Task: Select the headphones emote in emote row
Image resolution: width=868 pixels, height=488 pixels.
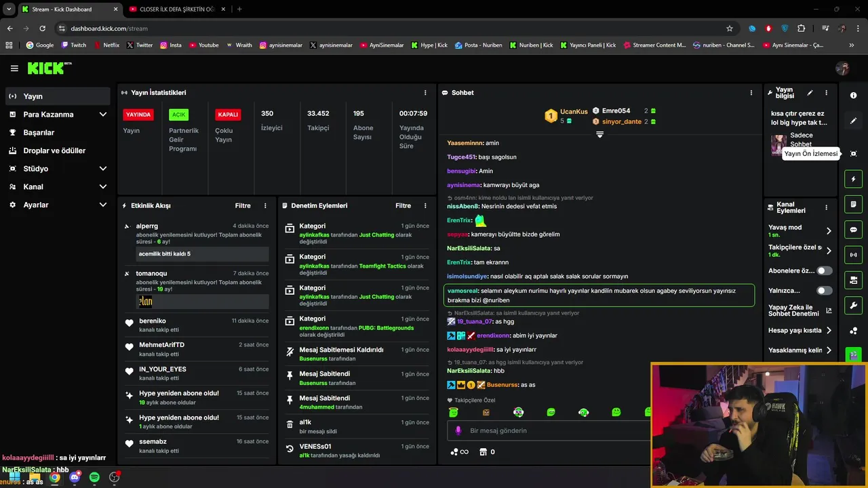Action: (x=583, y=412)
